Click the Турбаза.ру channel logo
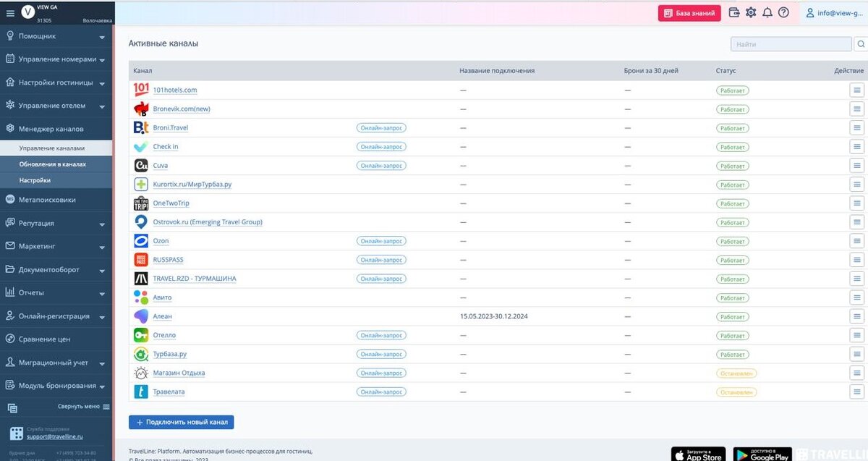 141,354
